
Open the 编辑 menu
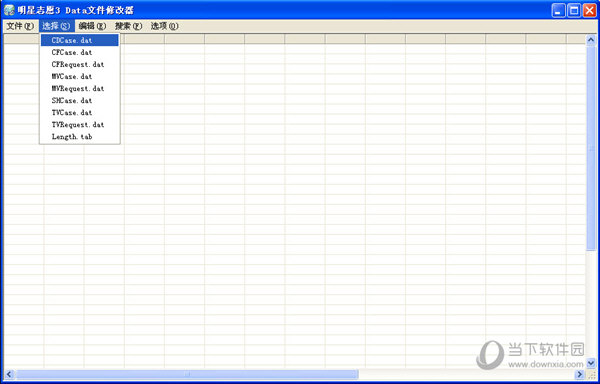[92, 26]
